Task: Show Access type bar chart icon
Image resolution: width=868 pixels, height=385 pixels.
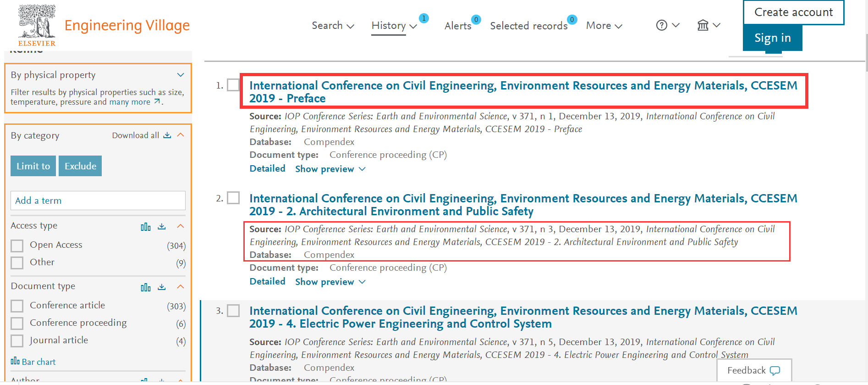Action: (x=146, y=226)
